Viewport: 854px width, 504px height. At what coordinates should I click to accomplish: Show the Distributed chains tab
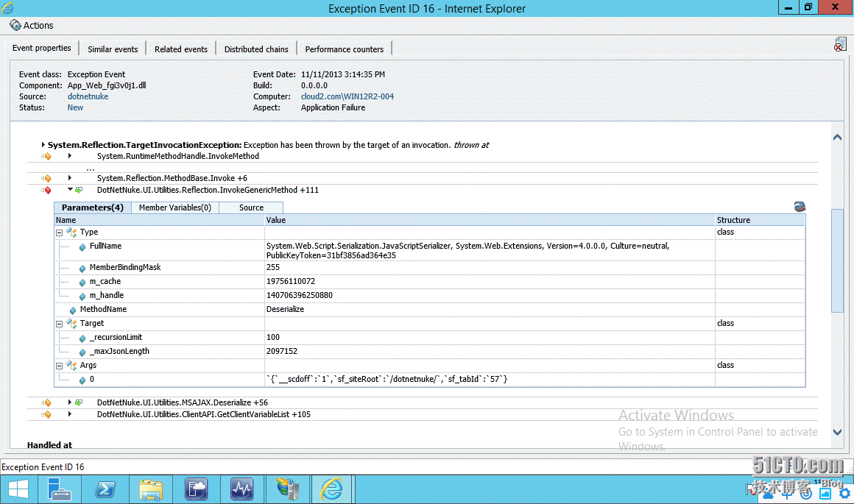[x=256, y=49]
